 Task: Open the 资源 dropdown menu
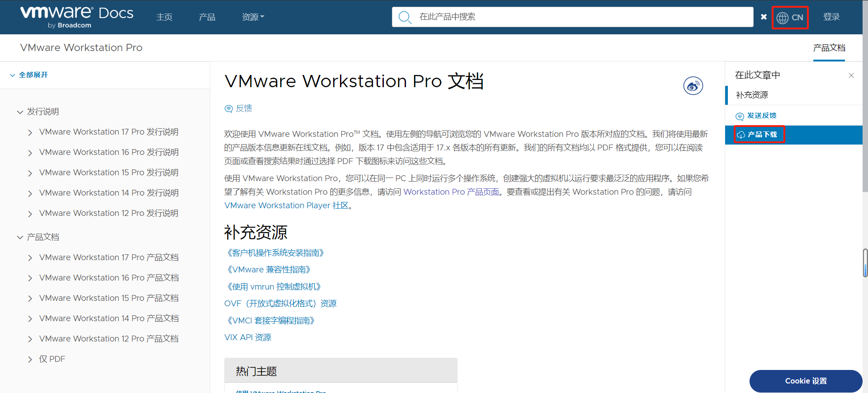click(x=253, y=17)
